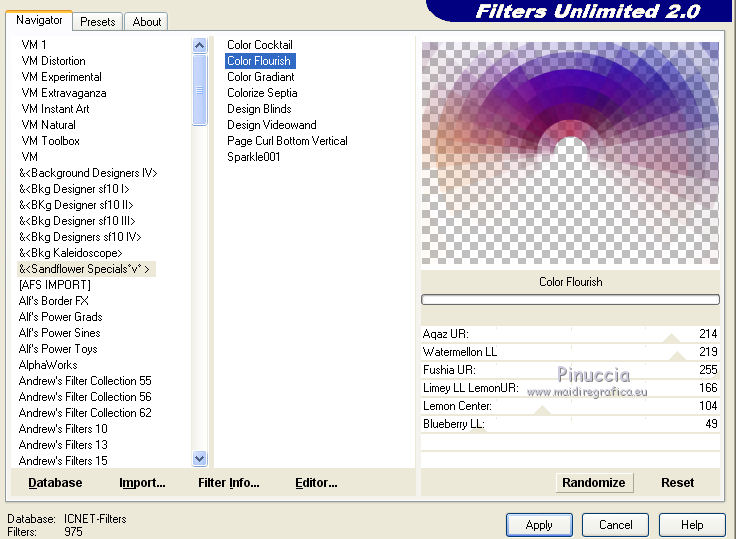Choose Page Curl Bottom Vertical filter

pos(287,140)
